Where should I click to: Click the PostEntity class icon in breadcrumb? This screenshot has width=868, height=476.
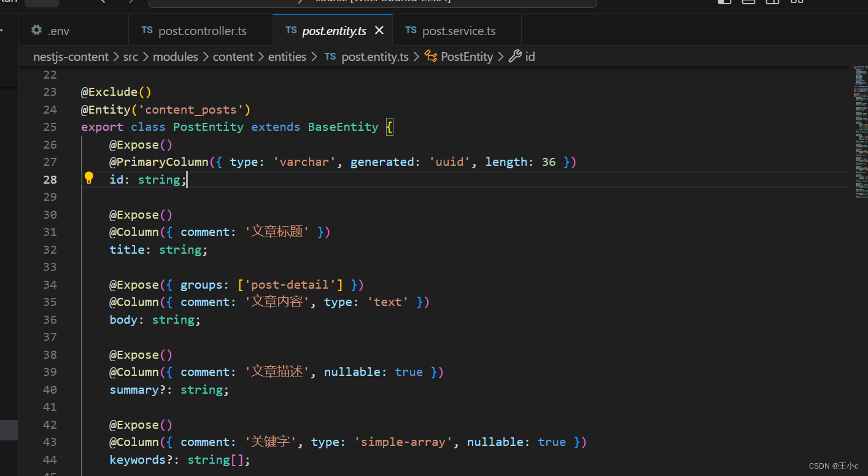coord(430,57)
